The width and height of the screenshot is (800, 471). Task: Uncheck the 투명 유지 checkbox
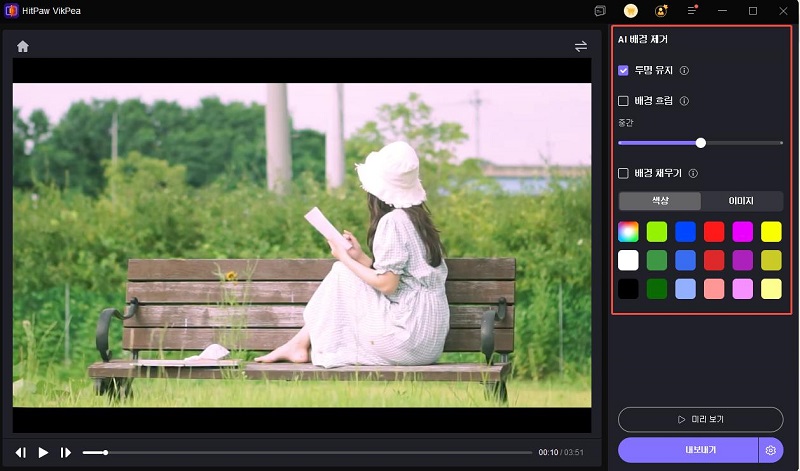[x=624, y=71]
